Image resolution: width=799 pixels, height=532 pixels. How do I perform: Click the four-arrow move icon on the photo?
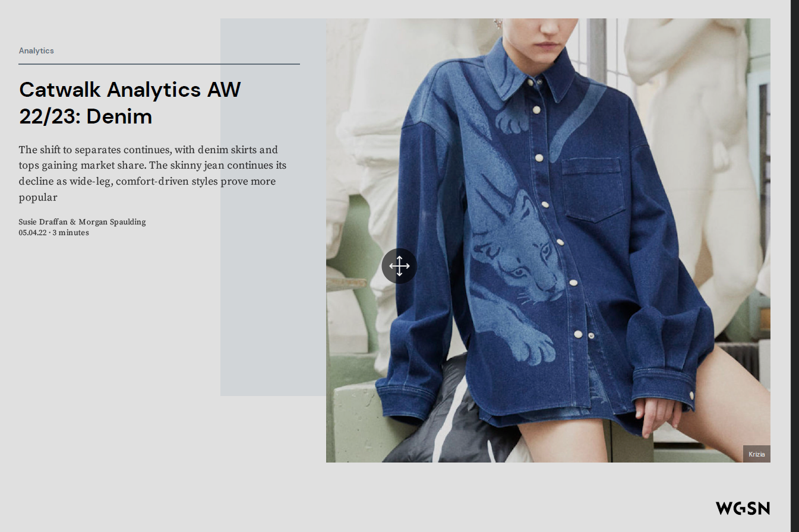click(x=399, y=266)
